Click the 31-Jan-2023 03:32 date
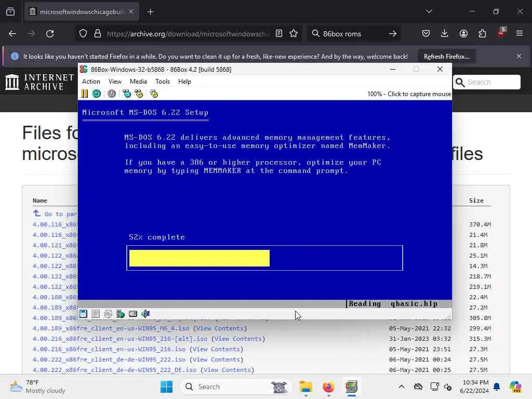The height and width of the screenshot is (399, 532). (420, 339)
